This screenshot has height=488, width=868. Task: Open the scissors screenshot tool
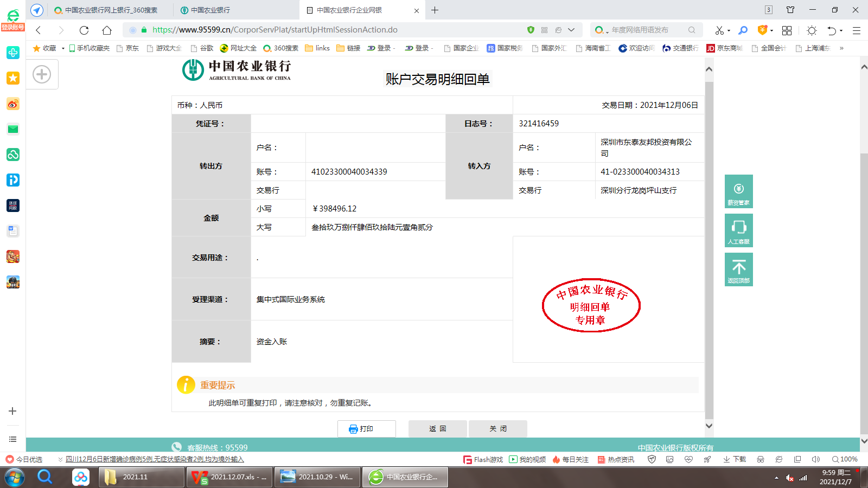pos(719,30)
